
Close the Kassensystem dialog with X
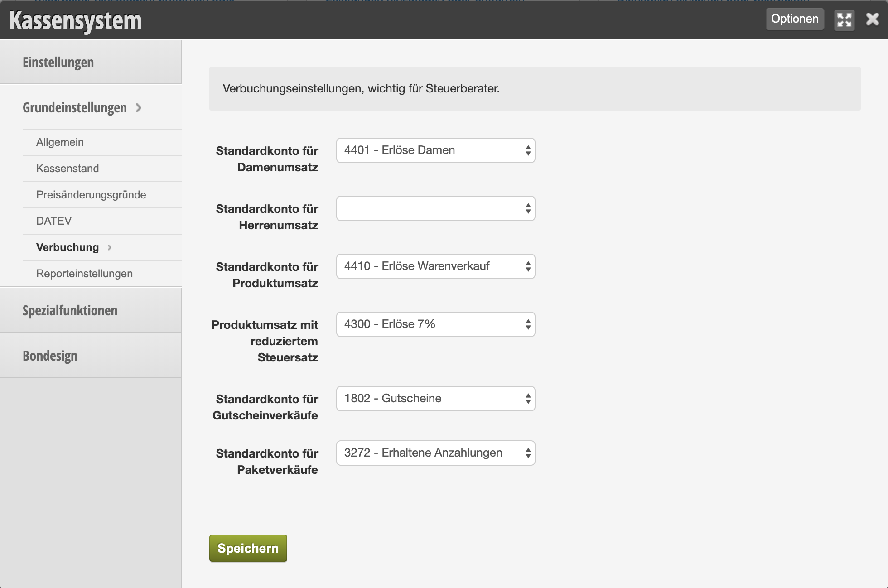pos(872,19)
